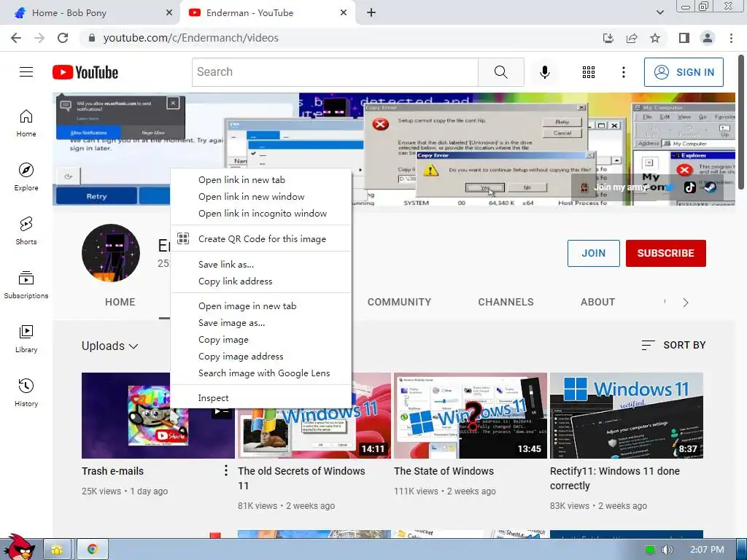The image size is (747, 560).
Task: Switch to the ABOUT channel tab
Action: click(597, 302)
